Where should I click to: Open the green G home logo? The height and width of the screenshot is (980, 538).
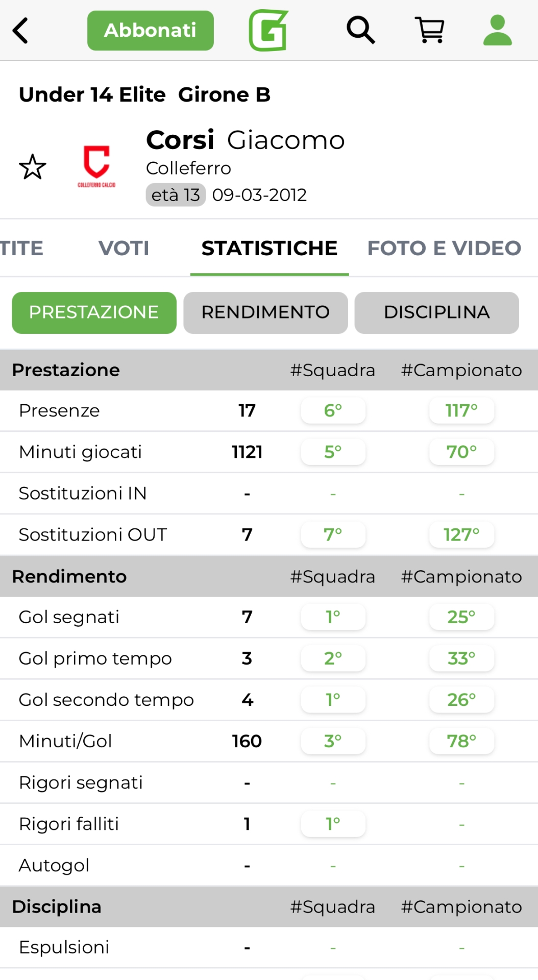coord(268,31)
